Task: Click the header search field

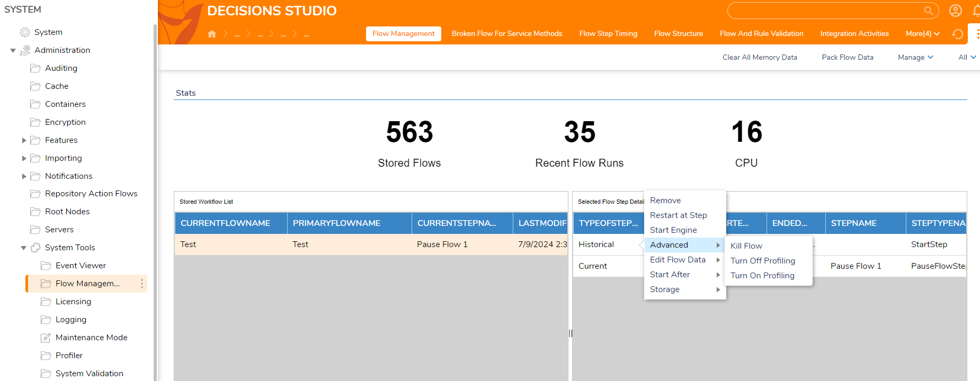Action: (x=833, y=11)
